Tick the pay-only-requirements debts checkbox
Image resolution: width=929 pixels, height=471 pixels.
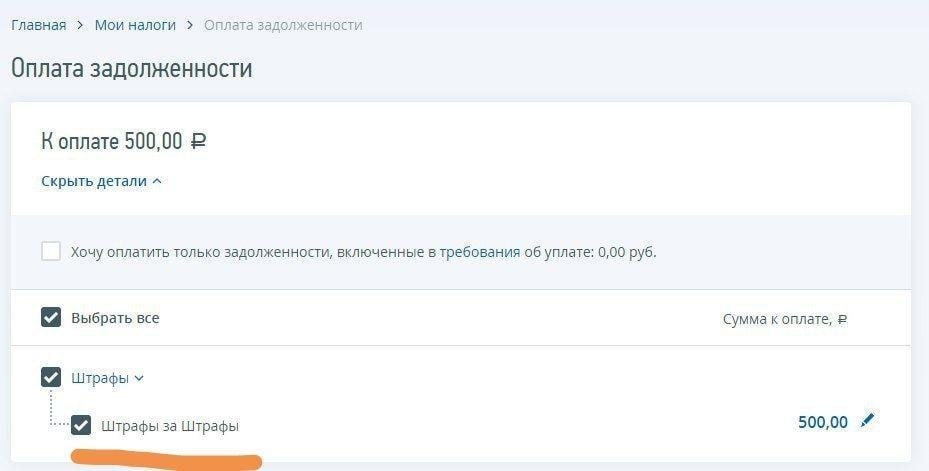51,251
